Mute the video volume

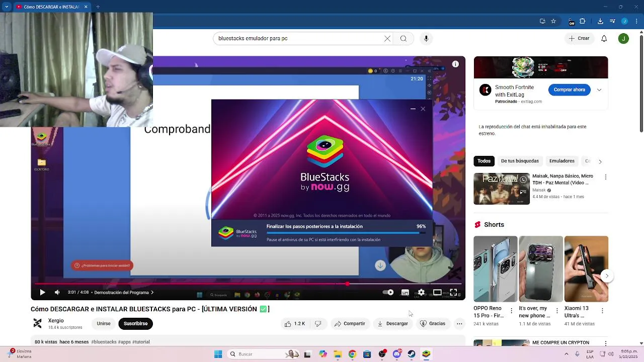pyautogui.click(x=57, y=292)
